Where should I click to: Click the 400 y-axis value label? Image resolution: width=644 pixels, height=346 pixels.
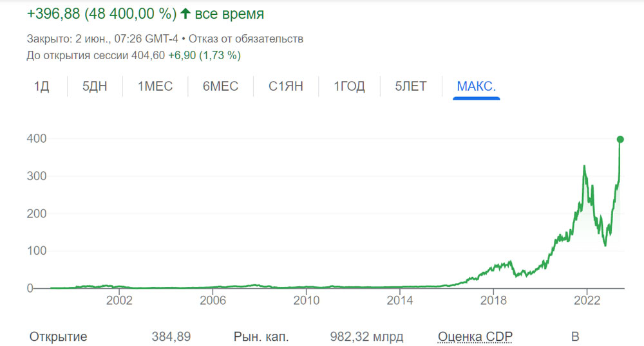click(x=35, y=139)
